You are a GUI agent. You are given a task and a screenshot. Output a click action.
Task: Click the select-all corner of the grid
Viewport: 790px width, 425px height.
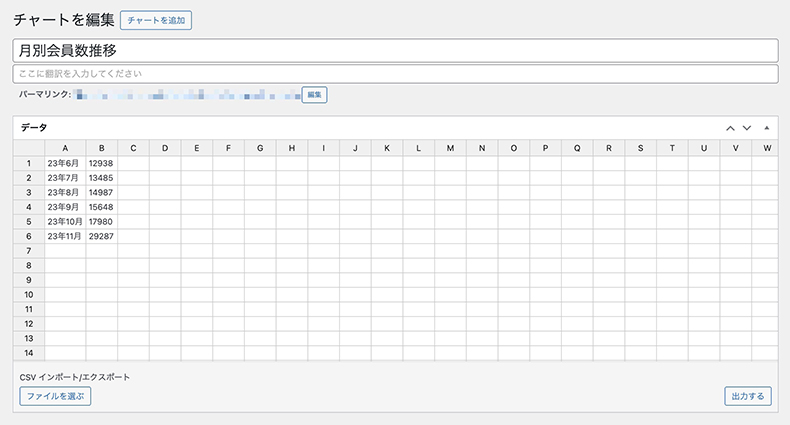[29, 148]
